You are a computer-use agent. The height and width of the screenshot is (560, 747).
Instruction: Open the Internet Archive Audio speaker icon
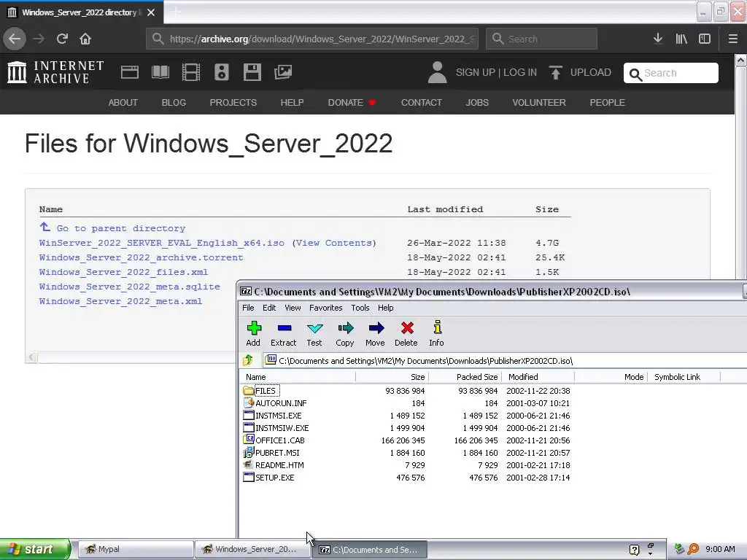pos(222,72)
